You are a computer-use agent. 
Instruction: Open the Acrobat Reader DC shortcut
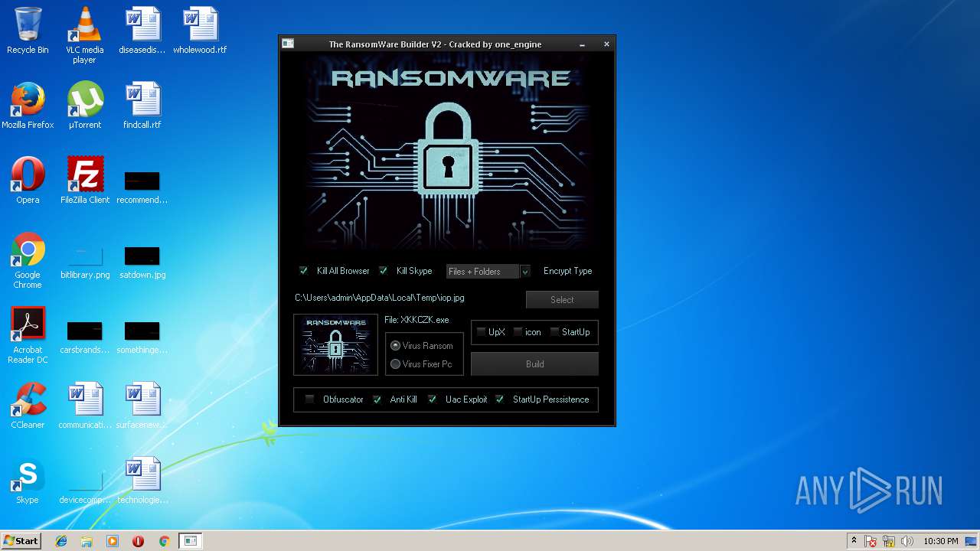tap(28, 335)
